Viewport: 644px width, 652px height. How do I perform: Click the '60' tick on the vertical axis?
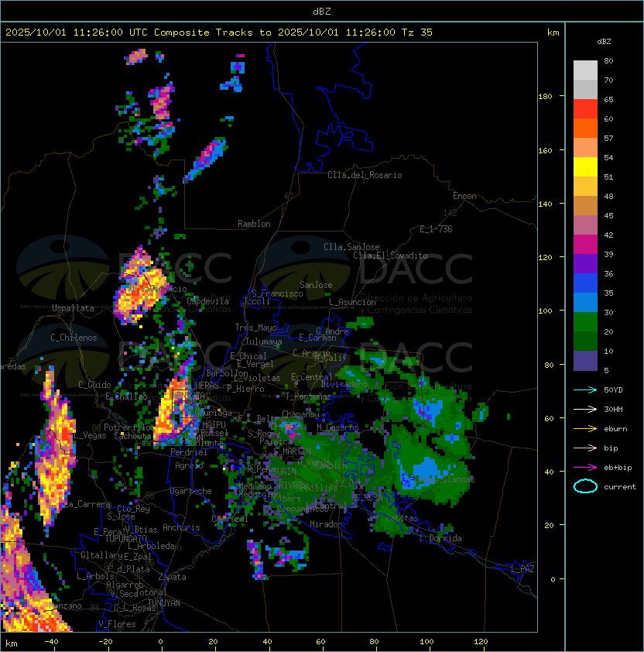549,418
